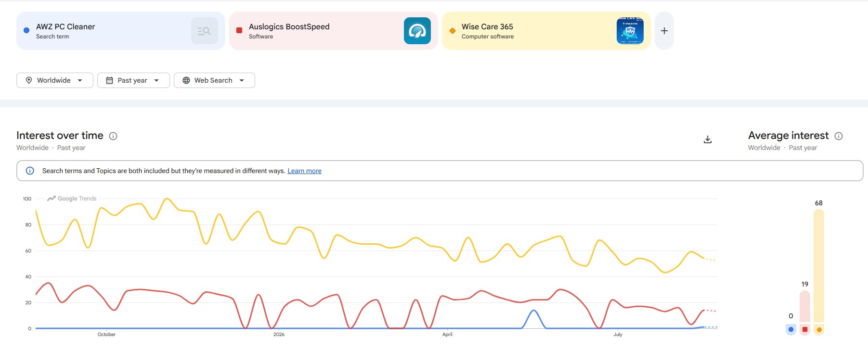Click the 100 value on the chart axis
The width and height of the screenshot is (868, 350).
(27, 199)
